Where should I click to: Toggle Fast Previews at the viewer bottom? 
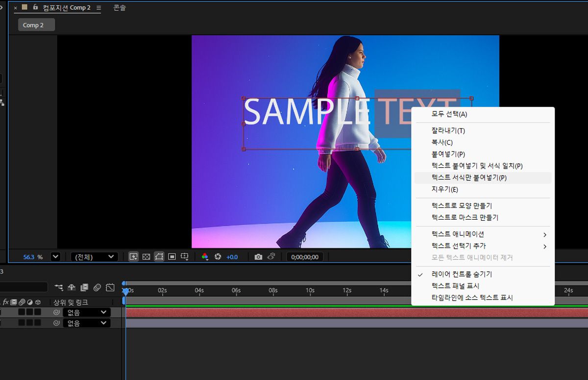pos(133,256)
